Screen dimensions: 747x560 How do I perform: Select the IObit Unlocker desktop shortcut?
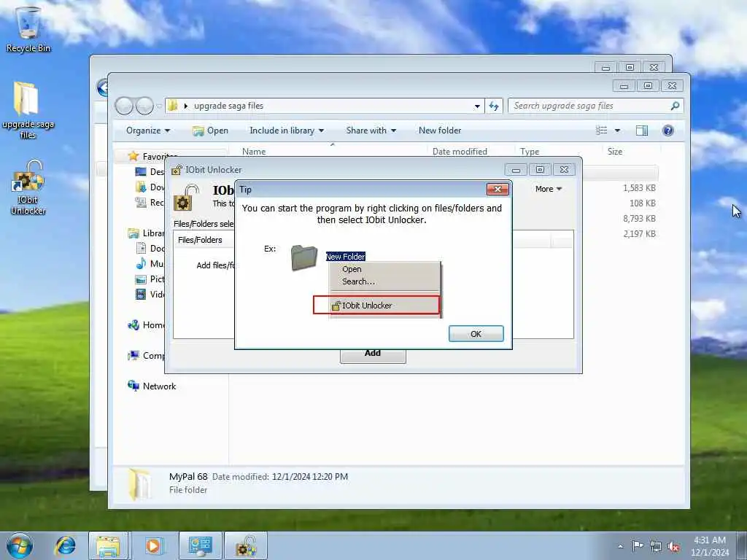point(28,187)
